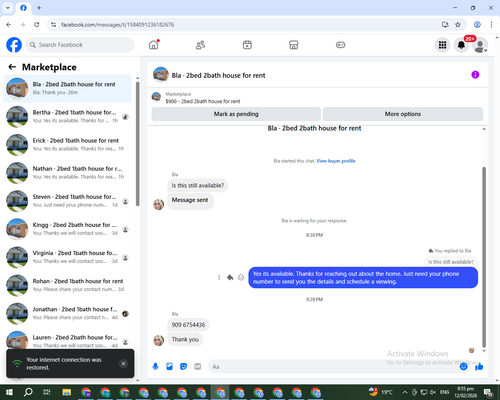Click the facebook.com messages address bar URL
Viewport: 500px width, 400px height.
[117, 25]
